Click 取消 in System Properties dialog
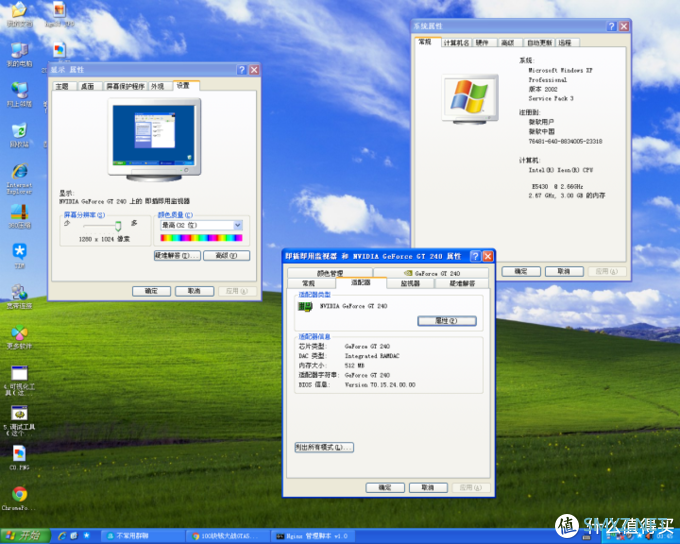 pos(564,272)
